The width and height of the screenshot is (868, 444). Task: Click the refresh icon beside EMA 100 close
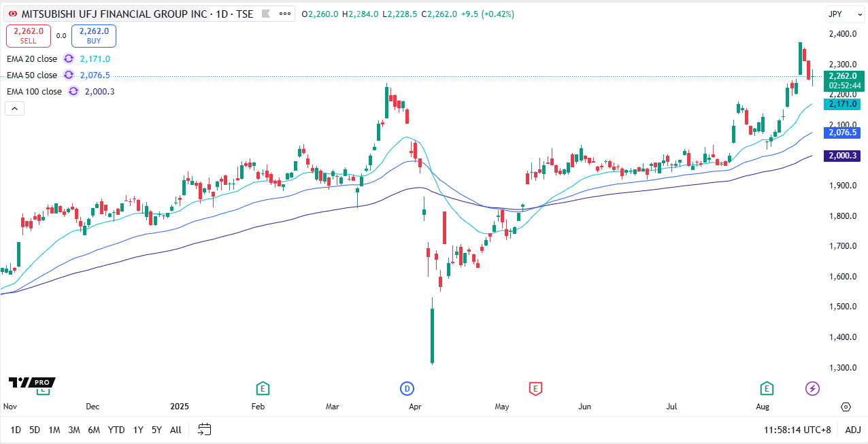coord(73,92)
